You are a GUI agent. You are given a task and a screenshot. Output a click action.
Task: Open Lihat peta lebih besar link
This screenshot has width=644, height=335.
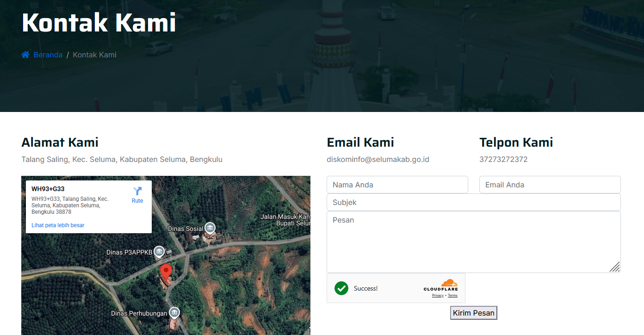pyautogui.click(x=58, y=225)
